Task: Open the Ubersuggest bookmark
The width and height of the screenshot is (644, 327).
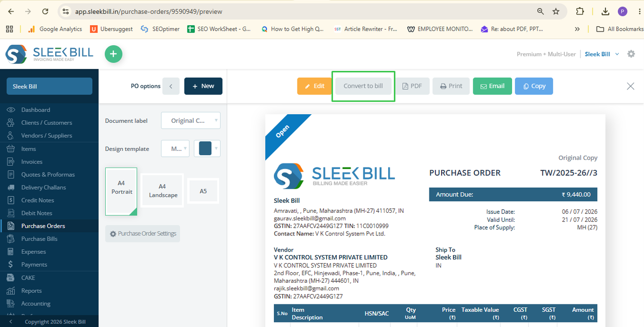Action: tap(111, 29)
